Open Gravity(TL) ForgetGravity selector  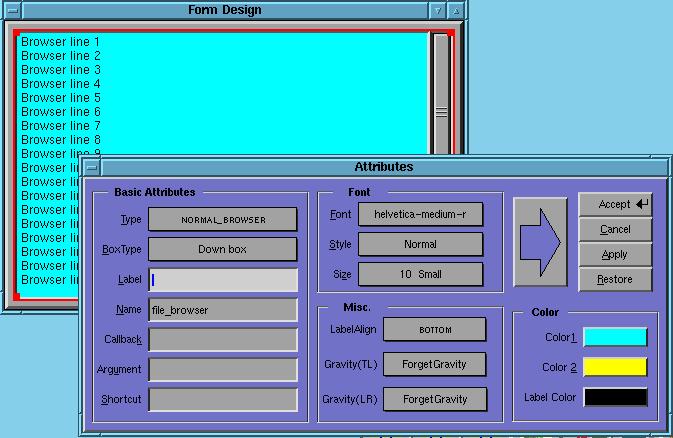coord(435,364)
